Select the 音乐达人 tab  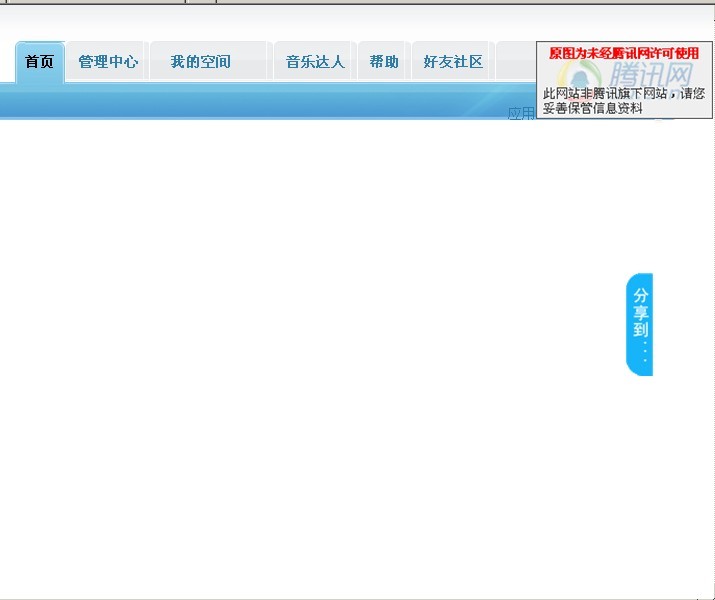coord(315,62)
